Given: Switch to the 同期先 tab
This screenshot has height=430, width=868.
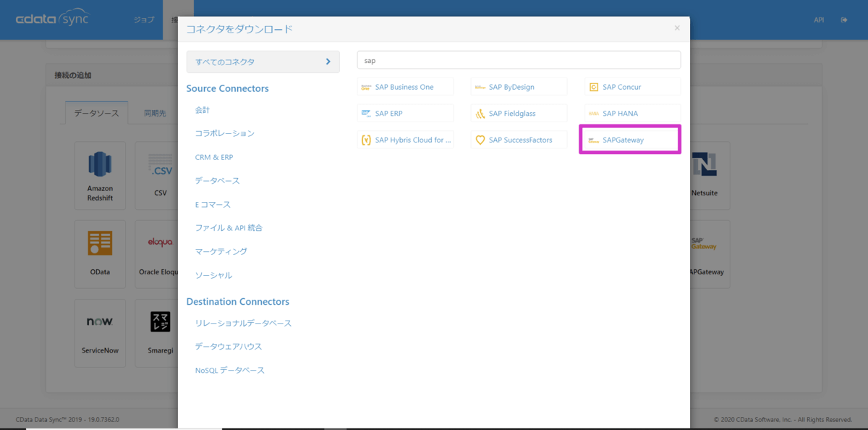Looking at the screenshot, I should pos(155,114).
